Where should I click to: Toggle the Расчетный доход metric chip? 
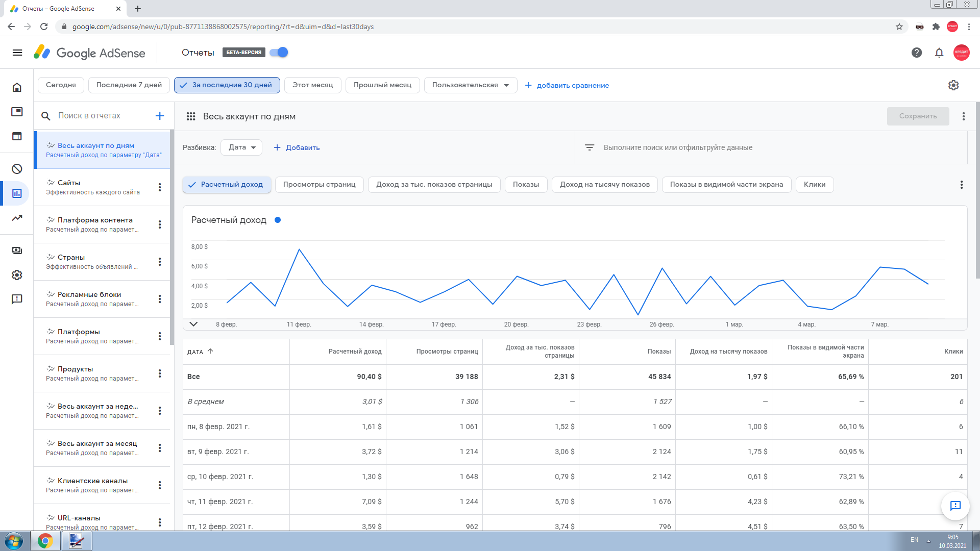click(226, 185)
